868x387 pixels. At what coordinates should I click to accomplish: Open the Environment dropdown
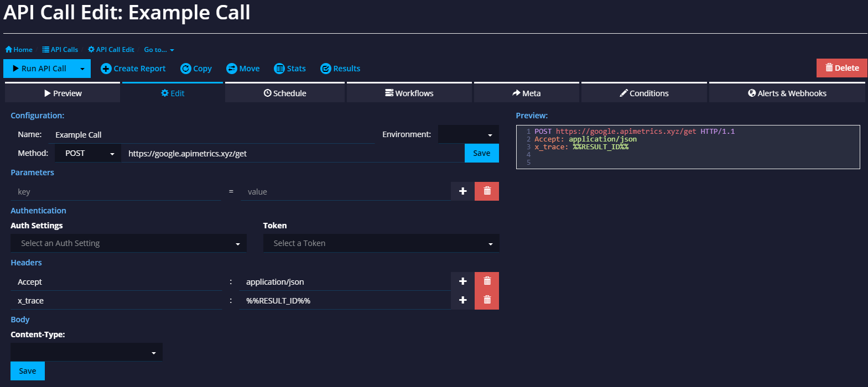468,134
